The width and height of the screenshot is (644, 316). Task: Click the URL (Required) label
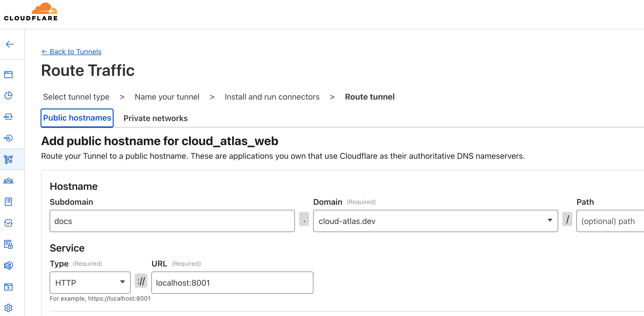[176, 264]
